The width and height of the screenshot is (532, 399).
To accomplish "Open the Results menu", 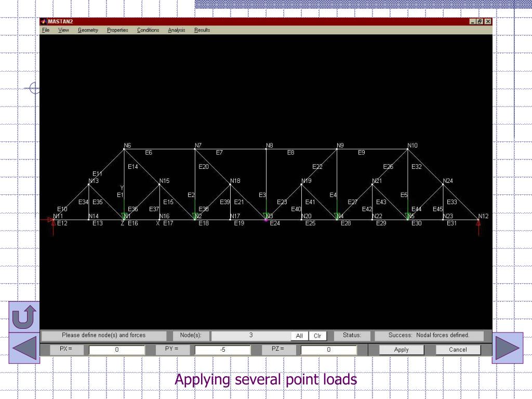I will (202, 30).
